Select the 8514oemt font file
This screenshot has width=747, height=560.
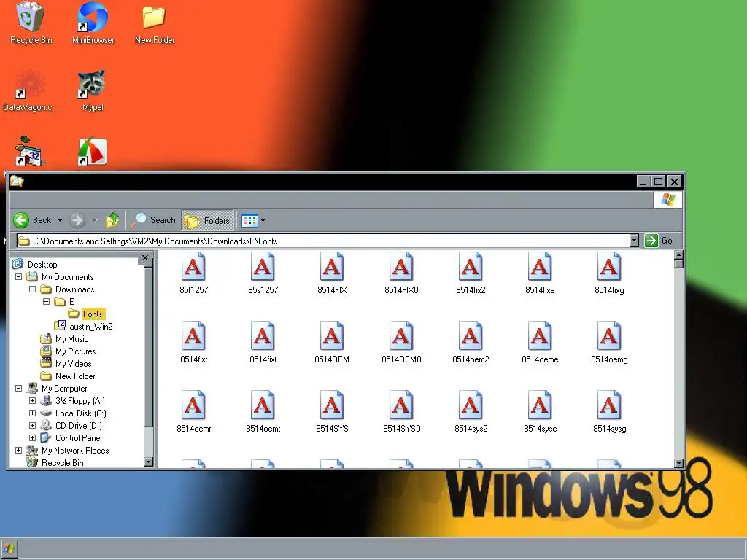click(263, 411)
